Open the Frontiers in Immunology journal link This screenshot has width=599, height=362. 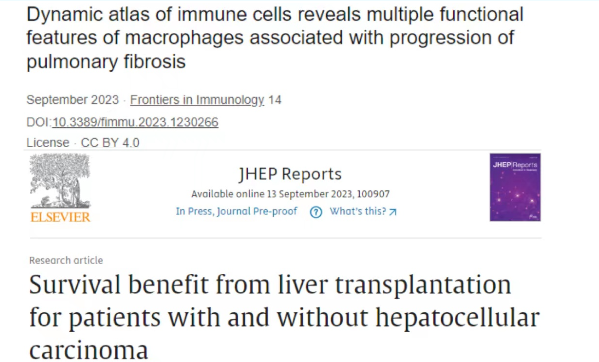click(x=197, y=100)
